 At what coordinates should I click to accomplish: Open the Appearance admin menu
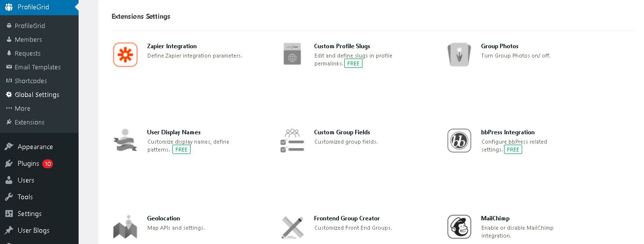pyautogui.click(x=35, y=147)
